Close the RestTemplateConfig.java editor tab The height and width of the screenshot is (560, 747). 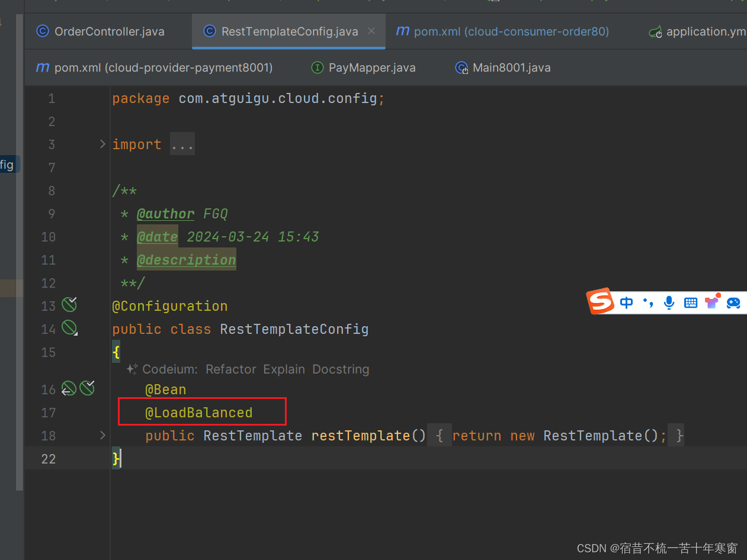click(x=372, y=31)
